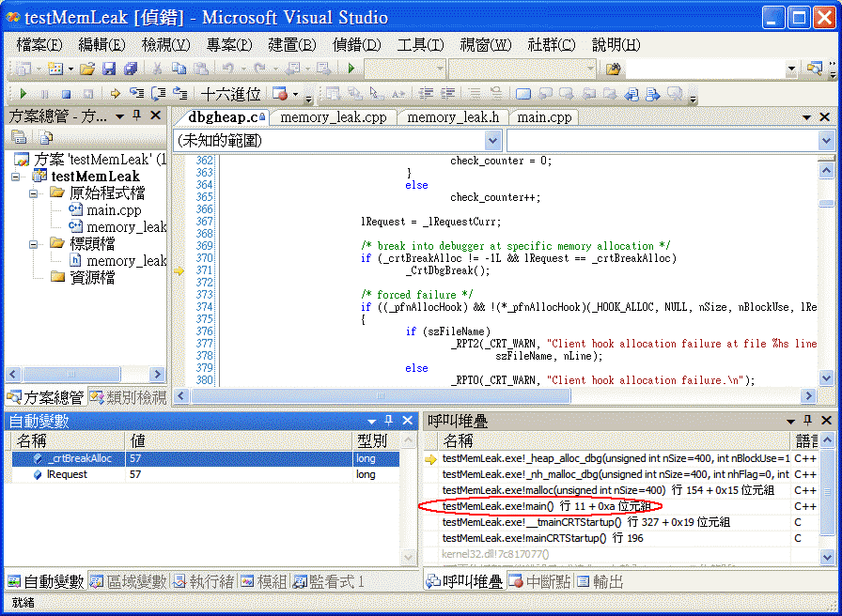This screenshot has height=616, width=842.
Task: Toggle the 十六進位 hexadecimal display button
Action: tap(230, 95)
